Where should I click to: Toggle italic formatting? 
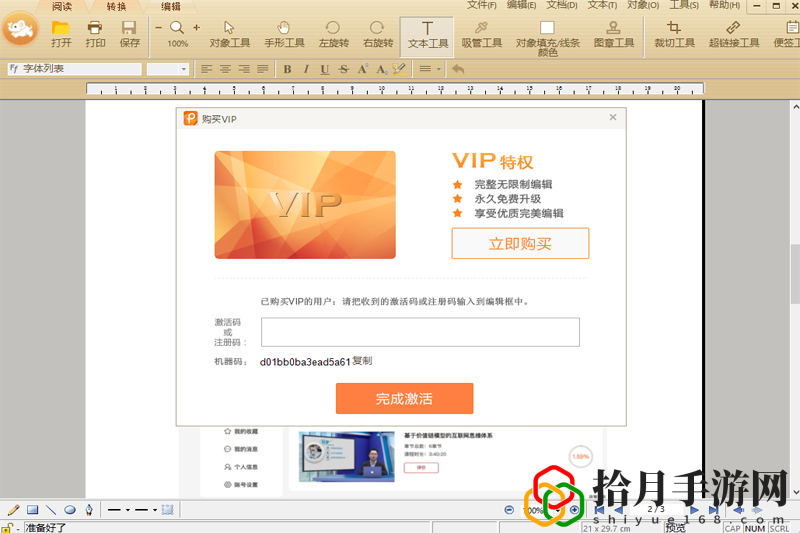[x=306, y=69]
